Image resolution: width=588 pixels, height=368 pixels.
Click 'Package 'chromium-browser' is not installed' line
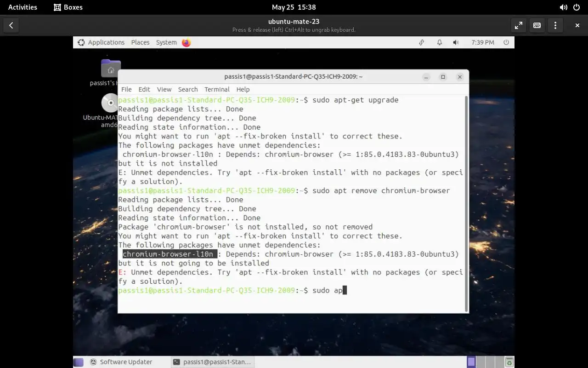click(x=245, y=227)
